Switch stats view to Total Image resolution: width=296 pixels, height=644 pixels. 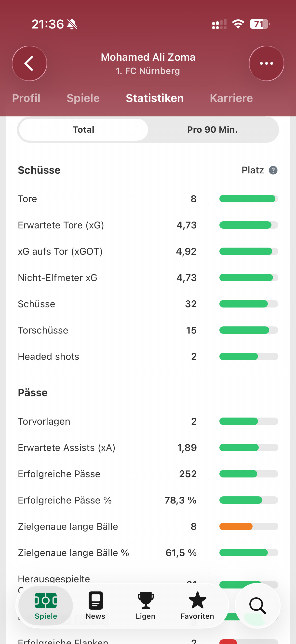(x=83, y=130)
